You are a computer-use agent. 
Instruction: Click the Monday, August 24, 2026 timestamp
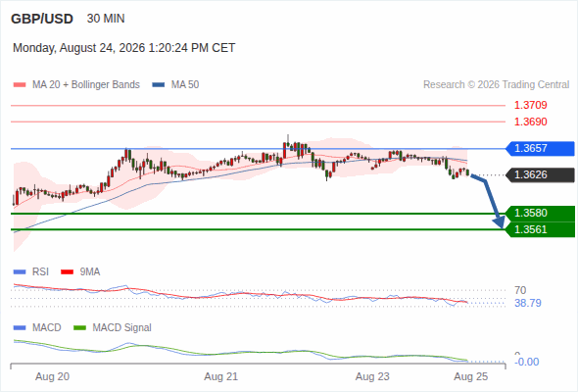[x=123, y=48]
